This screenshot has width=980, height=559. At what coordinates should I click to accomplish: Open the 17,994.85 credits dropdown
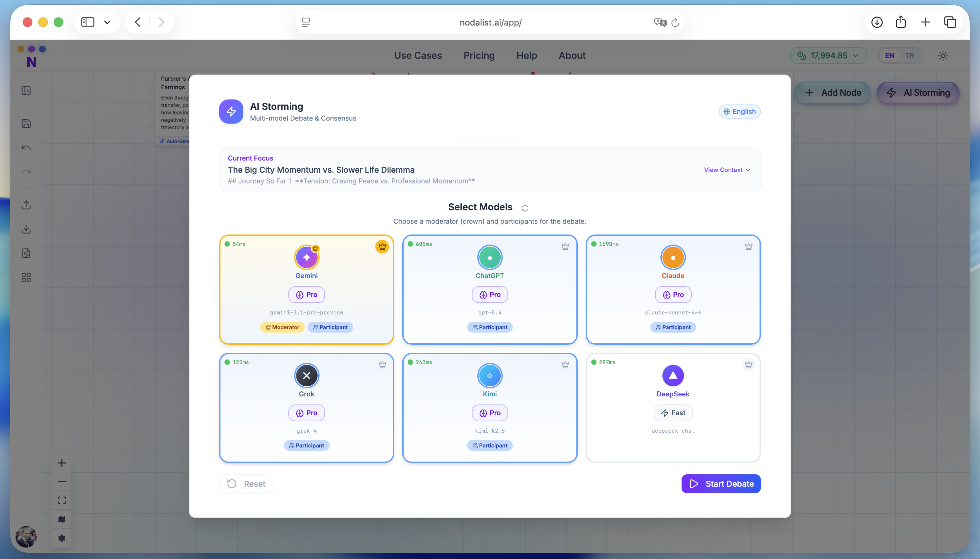coord(828,56)
